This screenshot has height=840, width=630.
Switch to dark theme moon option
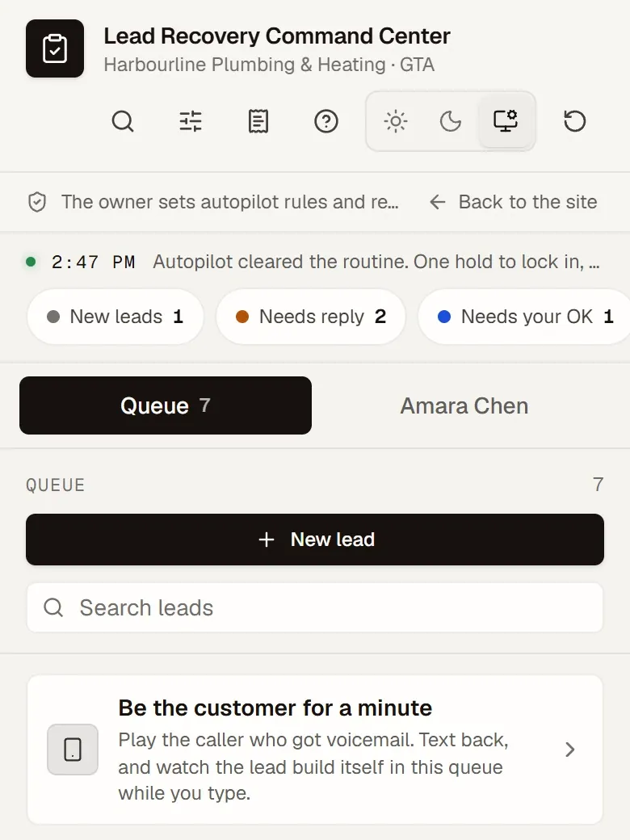tap(450, 121)
